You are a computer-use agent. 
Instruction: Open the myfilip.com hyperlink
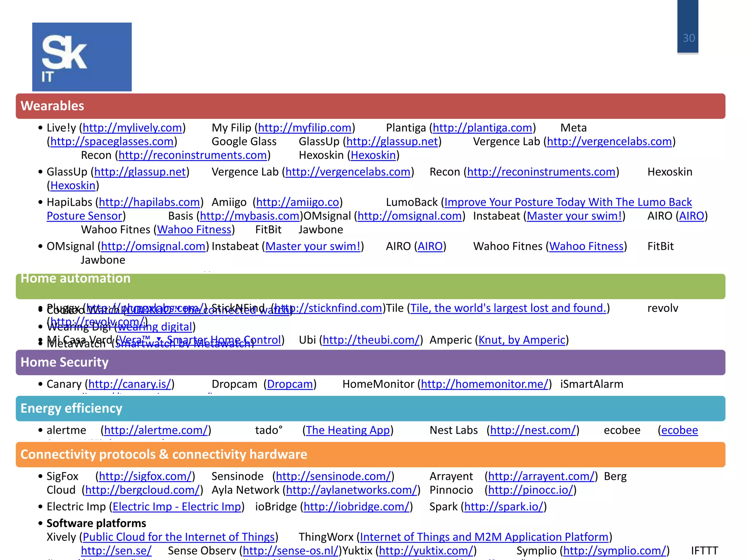(x=305, y=128)
